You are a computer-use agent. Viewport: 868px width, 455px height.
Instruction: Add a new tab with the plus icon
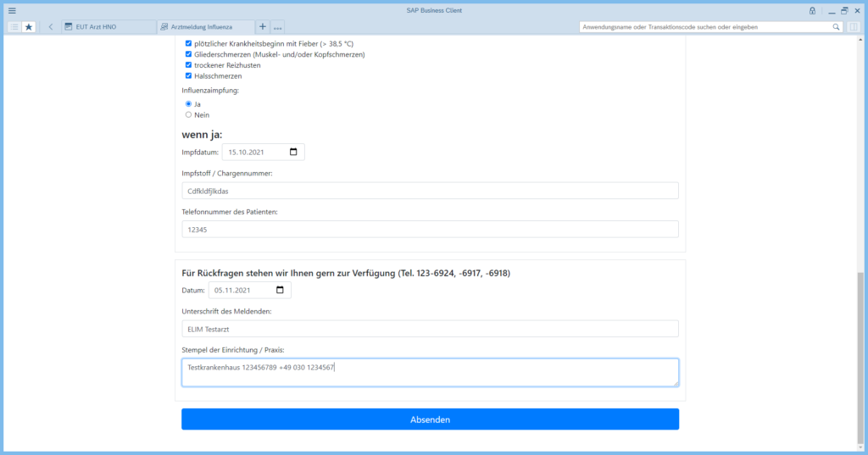point(262,27)
